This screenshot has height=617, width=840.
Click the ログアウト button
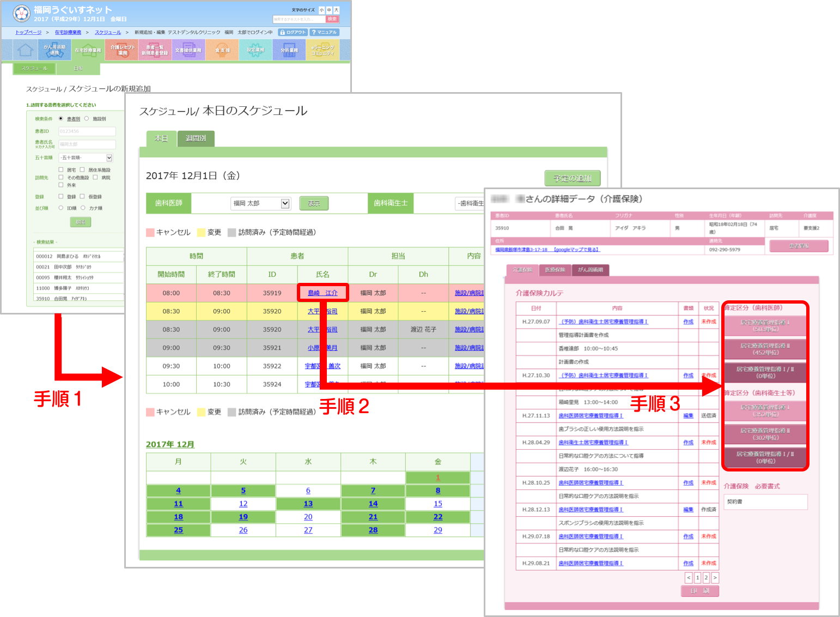coord(293,32)
